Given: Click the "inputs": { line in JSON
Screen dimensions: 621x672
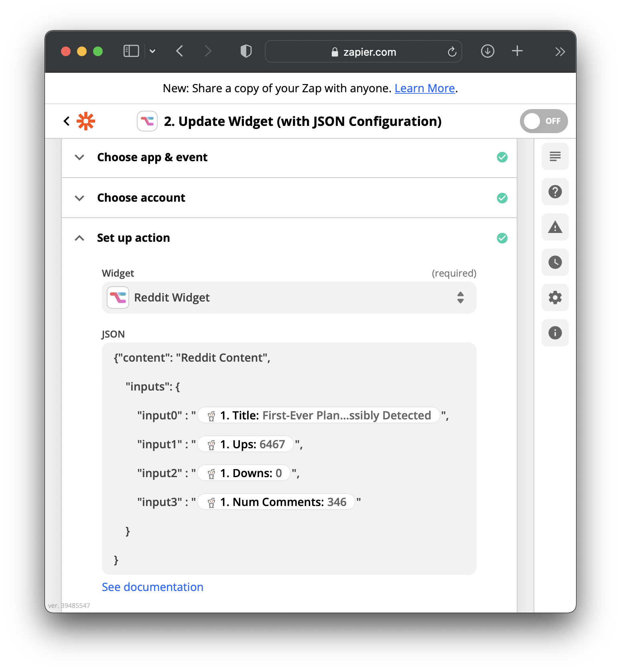Looking at the screenshot, I should pyautogui.click(x=153, y=387).
